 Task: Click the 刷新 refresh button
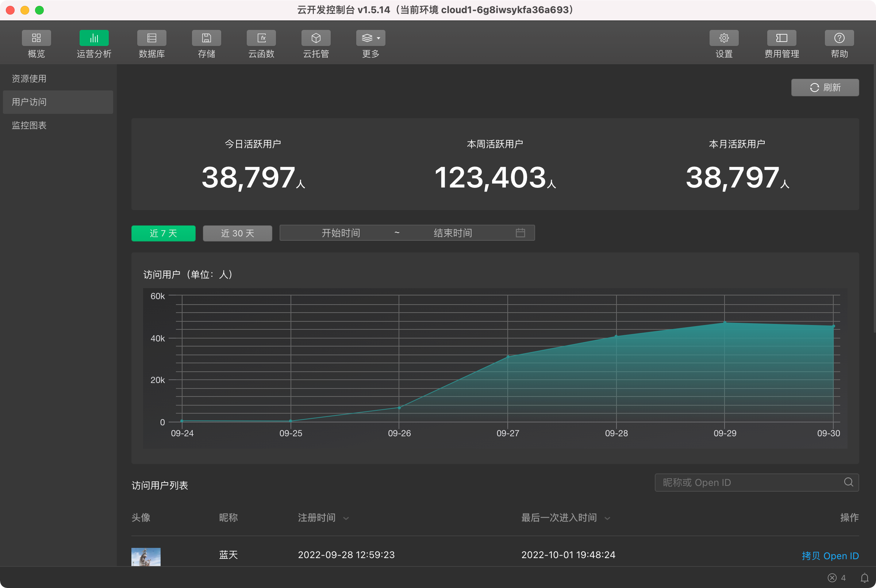(x=825, y=88)
